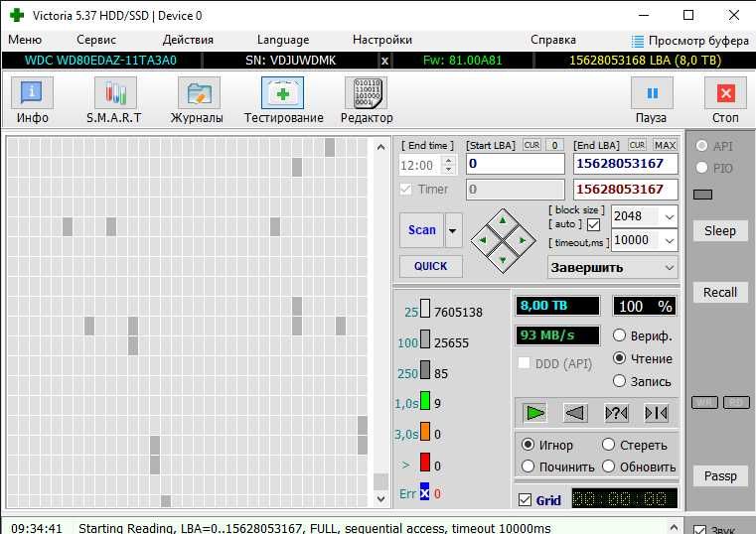756x534 pixels.
Task: Open the S.M.A.R.T attributes view
Action: point(115,100)
